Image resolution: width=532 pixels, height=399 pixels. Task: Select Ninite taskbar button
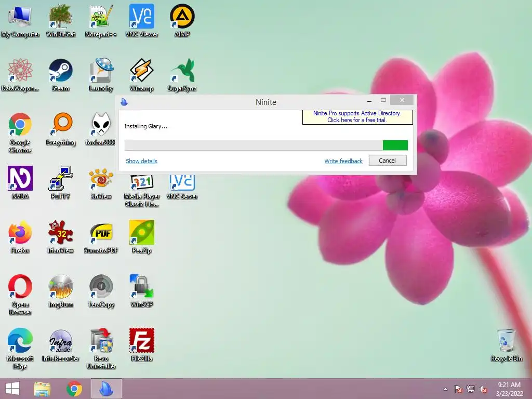(x=106, y=389)
